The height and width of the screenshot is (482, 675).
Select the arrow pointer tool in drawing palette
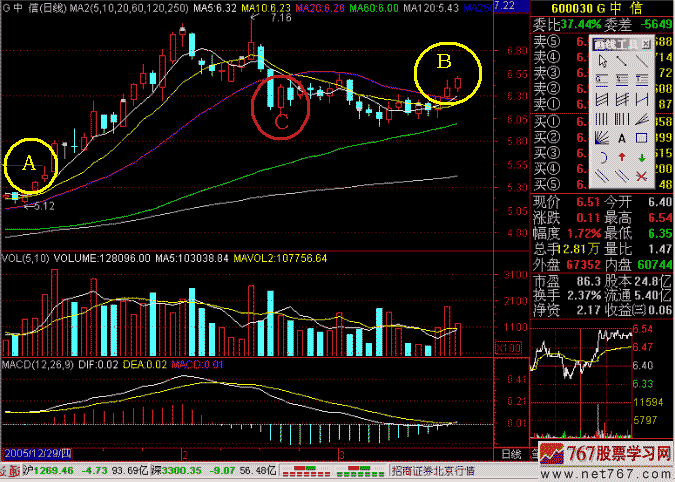pos(603,61)
